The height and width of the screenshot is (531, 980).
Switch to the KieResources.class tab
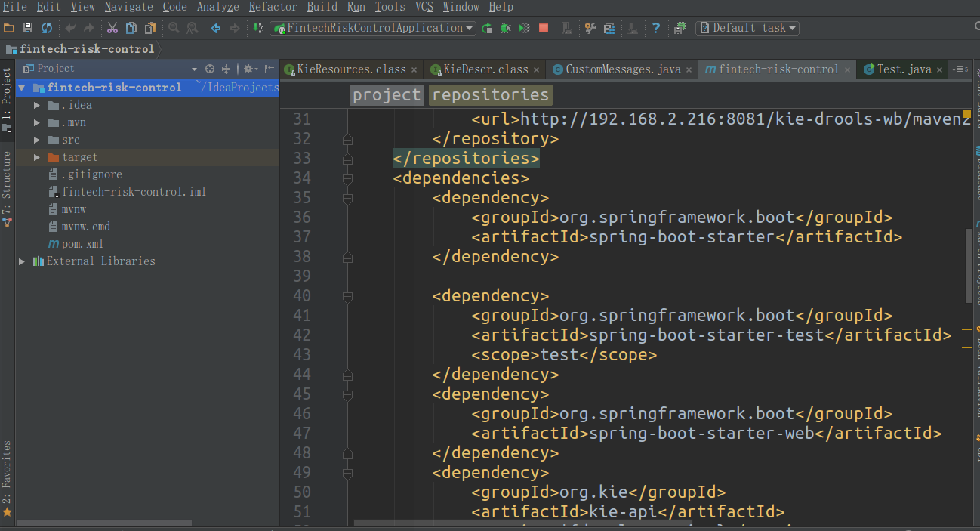tap(351, 69)
